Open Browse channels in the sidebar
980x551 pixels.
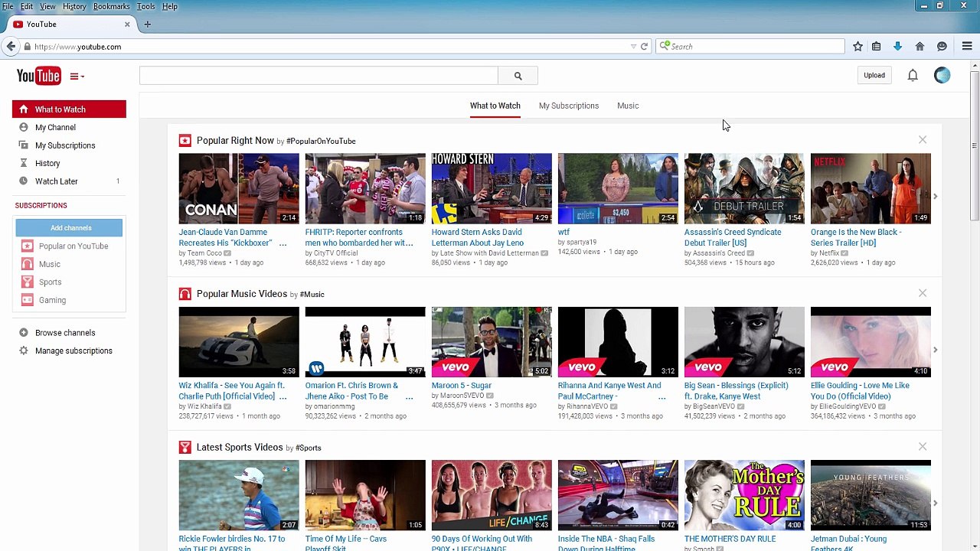tap(65, 333)
